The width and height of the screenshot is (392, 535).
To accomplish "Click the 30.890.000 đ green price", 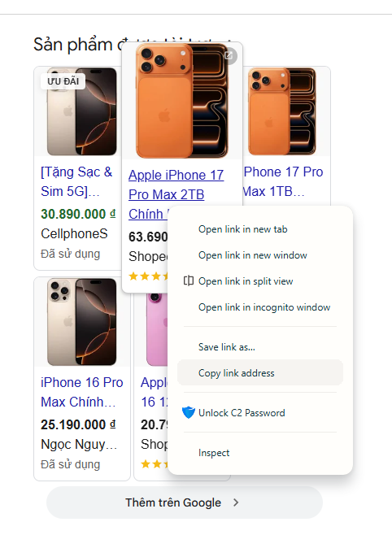I will click(78, 214).
